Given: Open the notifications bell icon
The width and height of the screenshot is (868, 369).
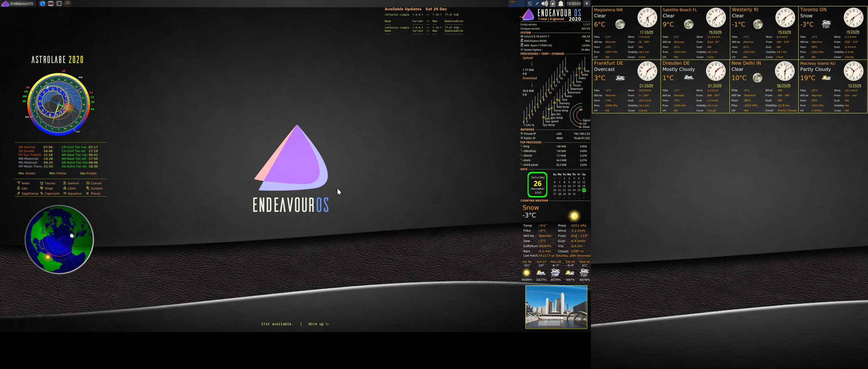Looking at the screenshot, I should coord(561,4).
